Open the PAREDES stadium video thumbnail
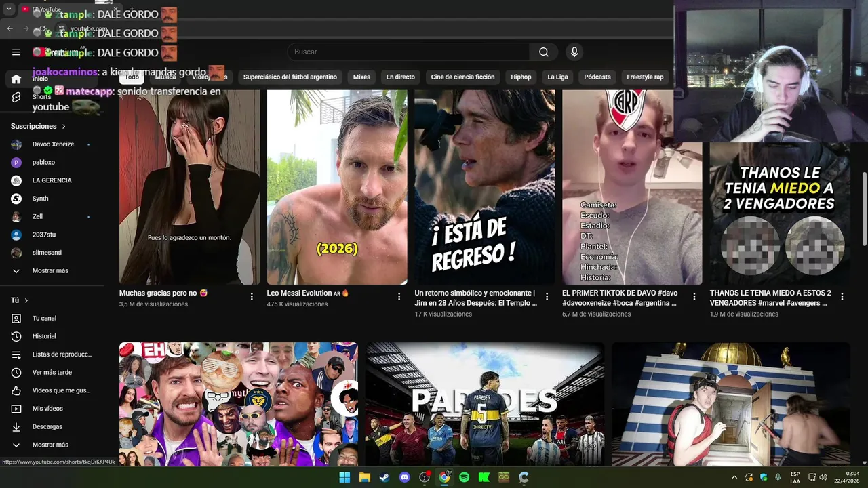This screenshot has width=868, height=488. (485, 404)
